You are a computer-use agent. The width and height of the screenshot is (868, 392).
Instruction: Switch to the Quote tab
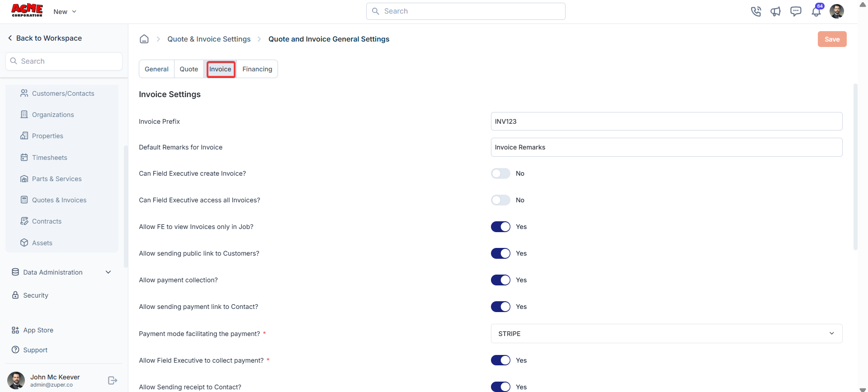click(x=189, y=69)
